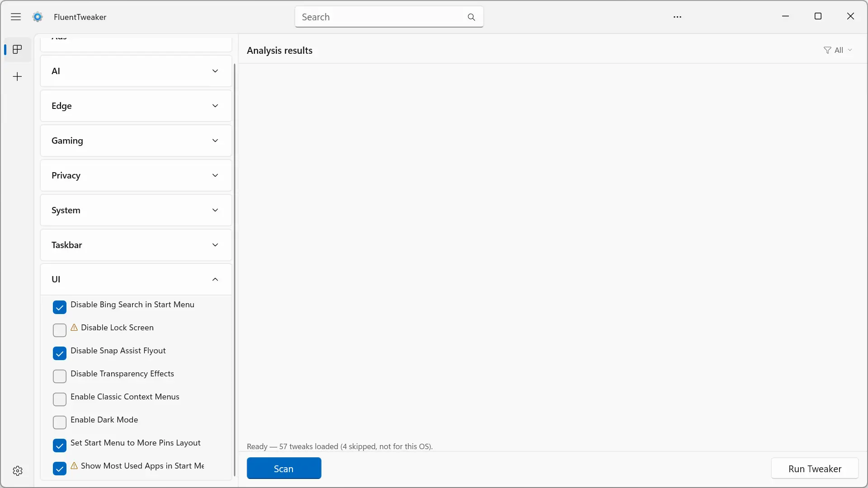868x488 pixels.
Task: Maximize the FluentTweaker window
Action: tap(818, 16)
